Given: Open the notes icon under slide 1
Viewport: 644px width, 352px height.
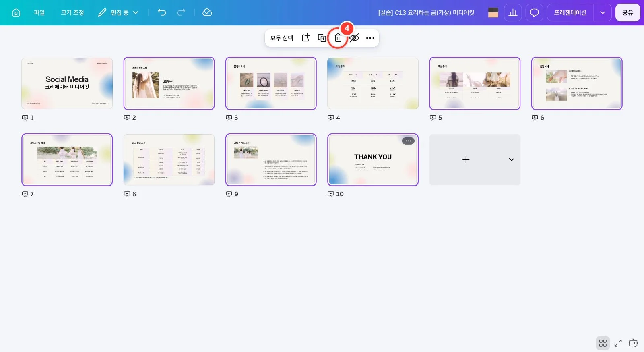Looking at the screenshot, I should (25, 118).
